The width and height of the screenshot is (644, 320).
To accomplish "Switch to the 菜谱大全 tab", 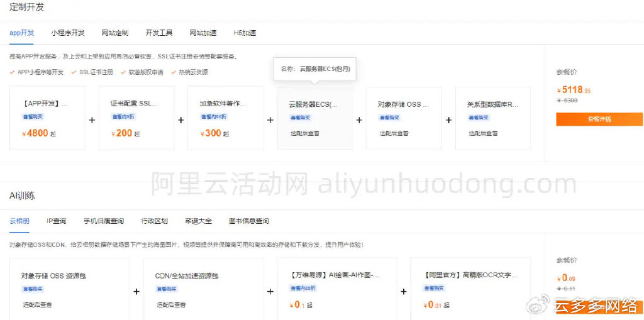I will [198, 221].
